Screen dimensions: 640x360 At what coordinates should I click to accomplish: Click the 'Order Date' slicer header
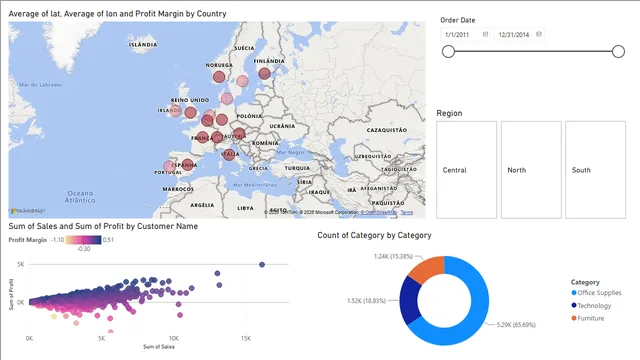pyautogui.click(x=458, y=20)
